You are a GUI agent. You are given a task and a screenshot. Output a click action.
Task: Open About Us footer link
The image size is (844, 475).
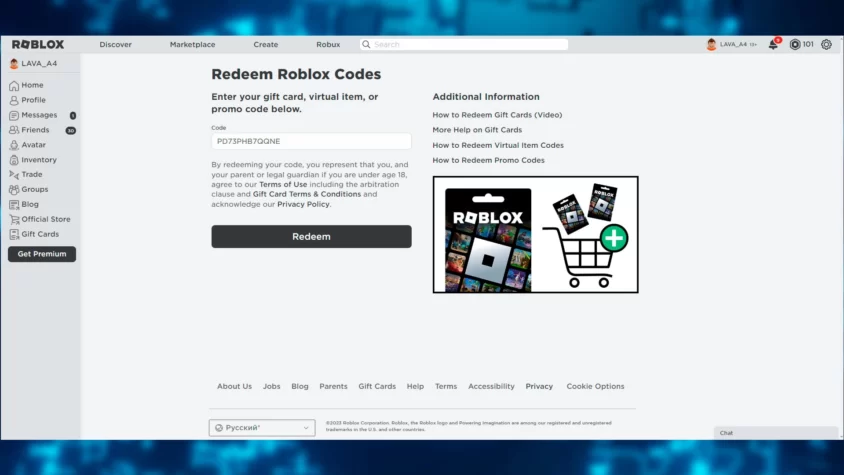(234, 386)
